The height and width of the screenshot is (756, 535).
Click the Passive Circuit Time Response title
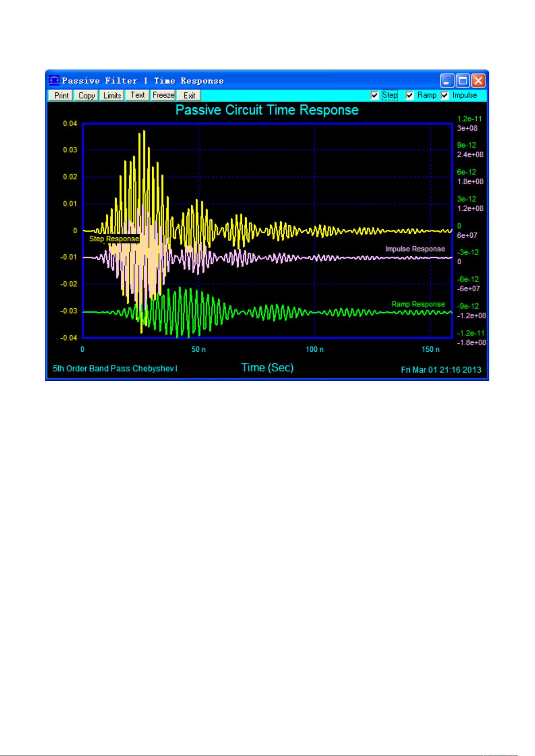tap(267, 110)
